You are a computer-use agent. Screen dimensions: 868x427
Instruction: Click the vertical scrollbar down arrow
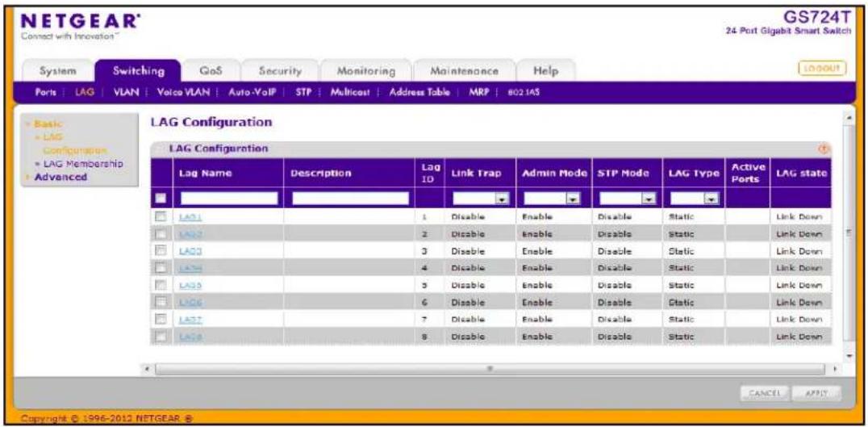click(848, 355)
